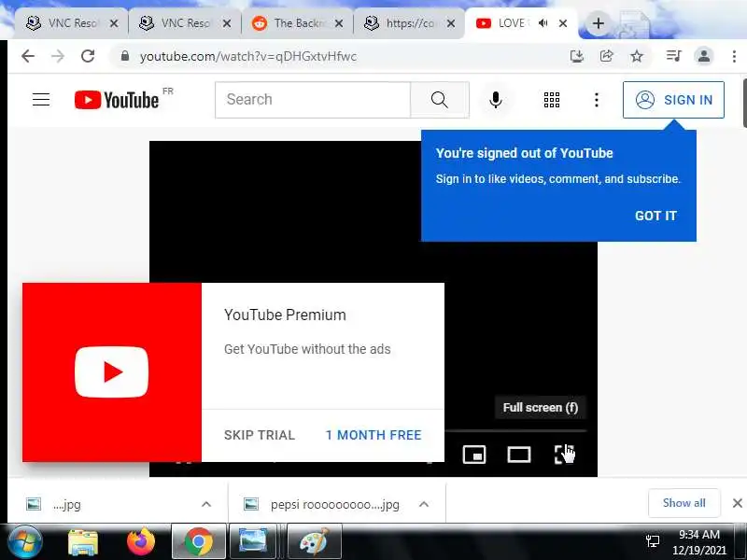Close the https://co tab

pos(451,22)
